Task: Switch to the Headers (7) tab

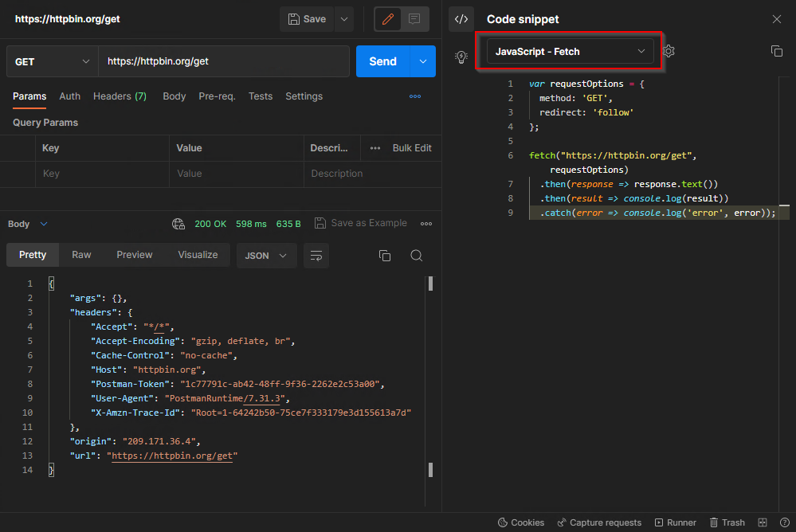Action: (120, 96)
